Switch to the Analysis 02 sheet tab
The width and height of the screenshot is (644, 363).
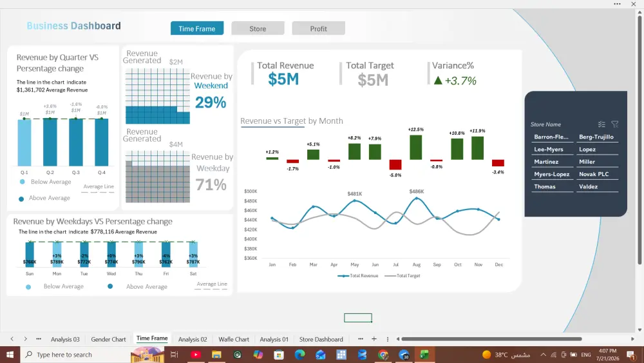coord(193,339)
